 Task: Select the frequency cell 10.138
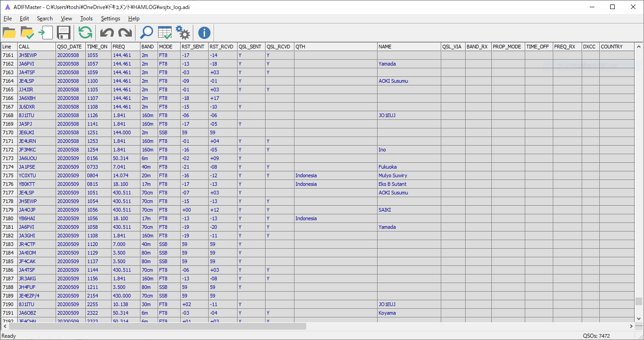pyautogui.click(x=126, y=304)
